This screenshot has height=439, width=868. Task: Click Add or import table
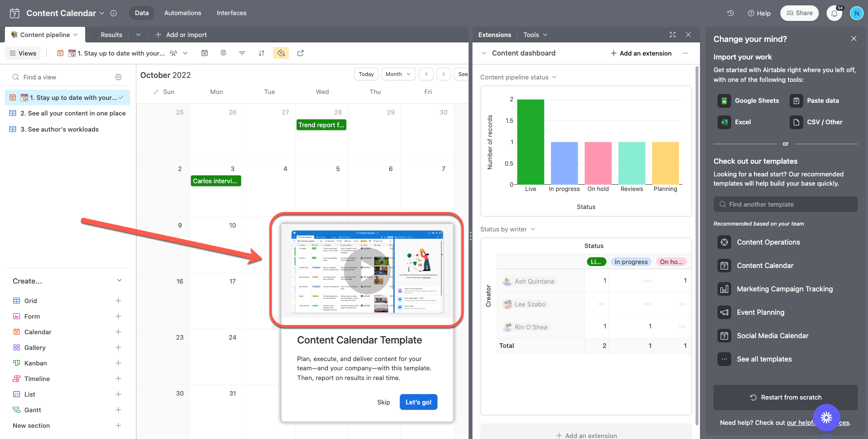(181, 35)
